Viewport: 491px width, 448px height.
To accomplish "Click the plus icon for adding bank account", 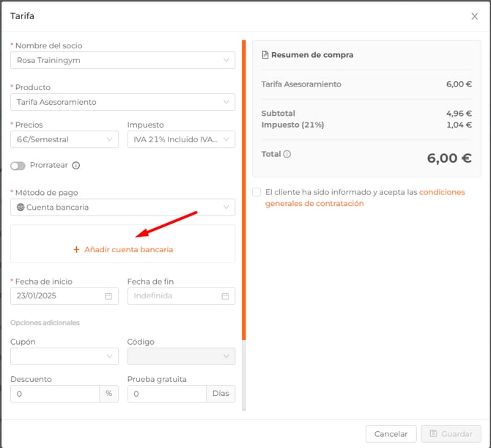I will 76,250.
